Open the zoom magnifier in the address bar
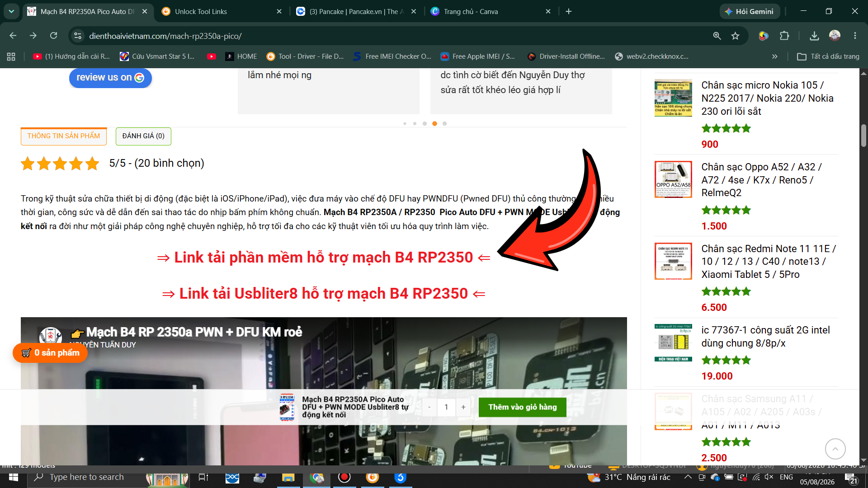Screen dimensions: 868x488 click(717, 36)
